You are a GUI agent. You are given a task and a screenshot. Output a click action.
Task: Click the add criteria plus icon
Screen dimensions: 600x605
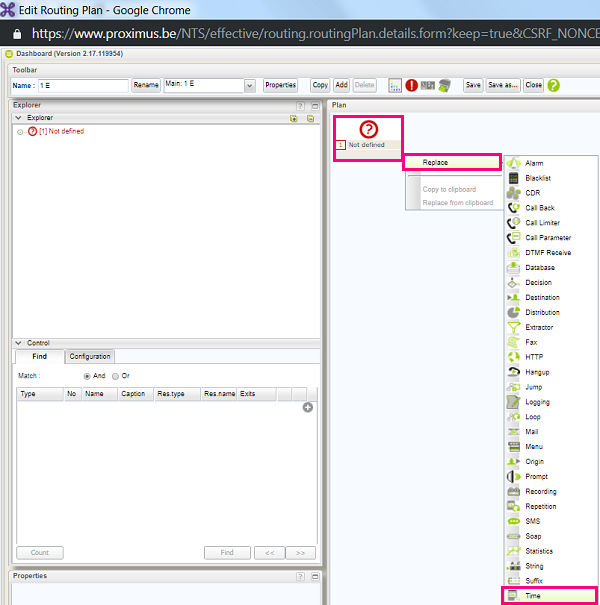308,407
